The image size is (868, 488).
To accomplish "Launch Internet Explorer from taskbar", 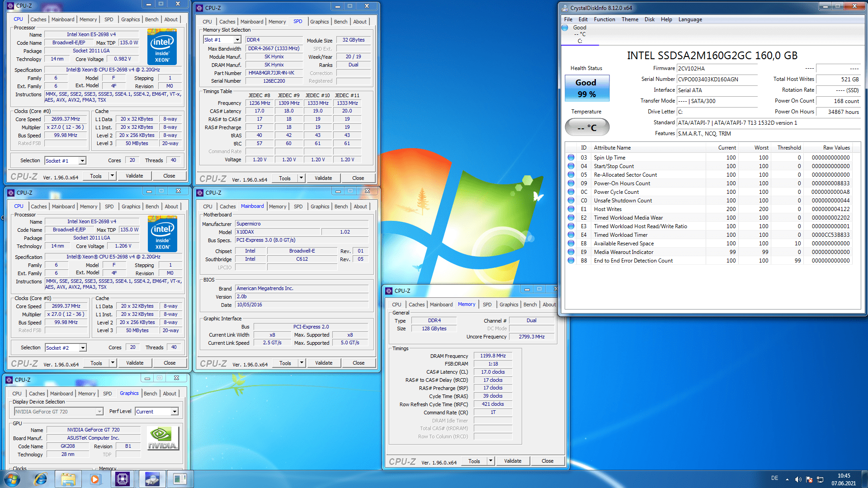I will click(41, 479).
